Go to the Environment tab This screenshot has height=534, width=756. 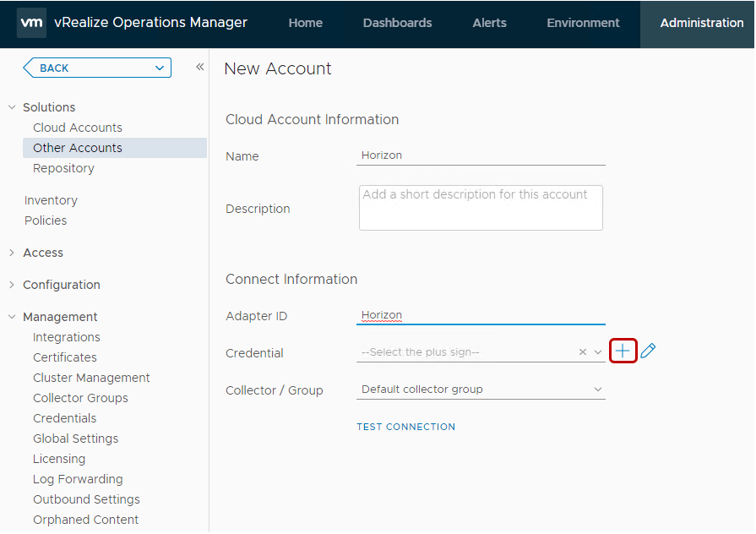[583, 23]
